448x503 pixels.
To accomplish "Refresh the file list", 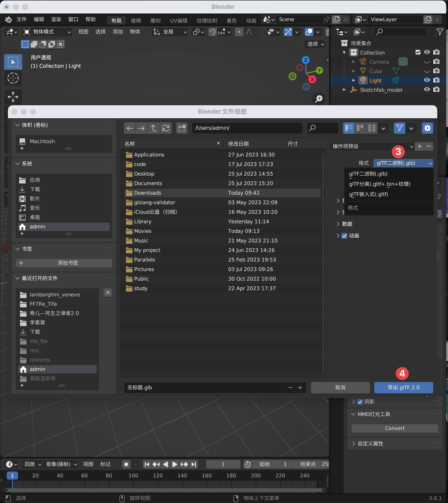I will pyautogui.click(x=166, y=128).
